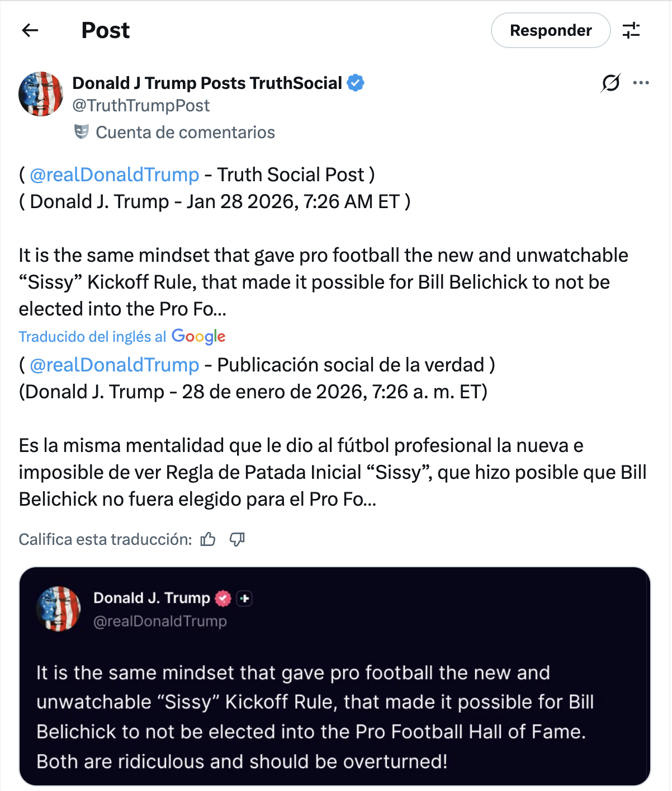Click the back arrow icon
Screen dimensions: 672x791
pyautogui.click(x=30, y=30)
